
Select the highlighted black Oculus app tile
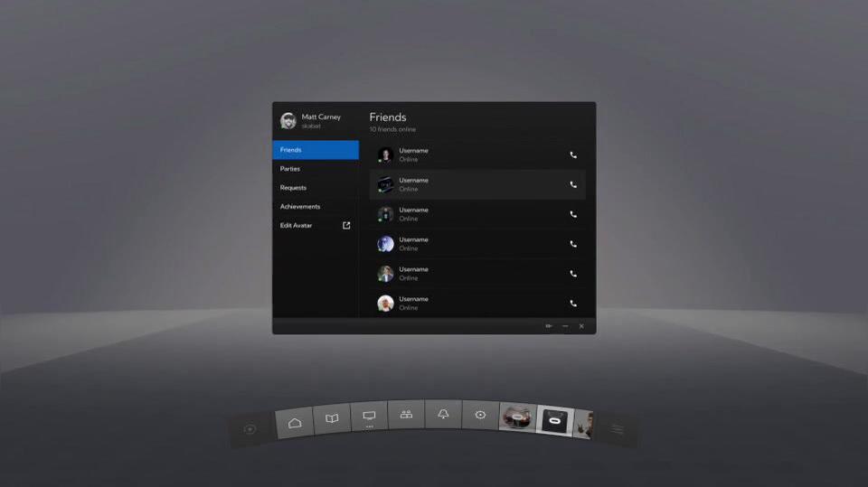(x=554, y=421)
